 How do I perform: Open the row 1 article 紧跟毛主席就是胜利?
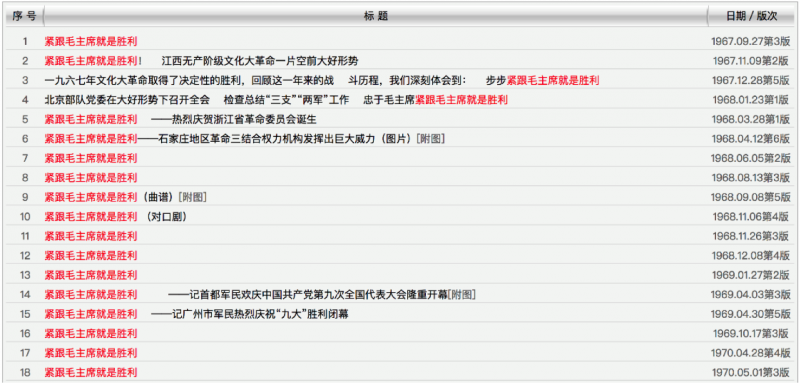(x=91, y=41)
